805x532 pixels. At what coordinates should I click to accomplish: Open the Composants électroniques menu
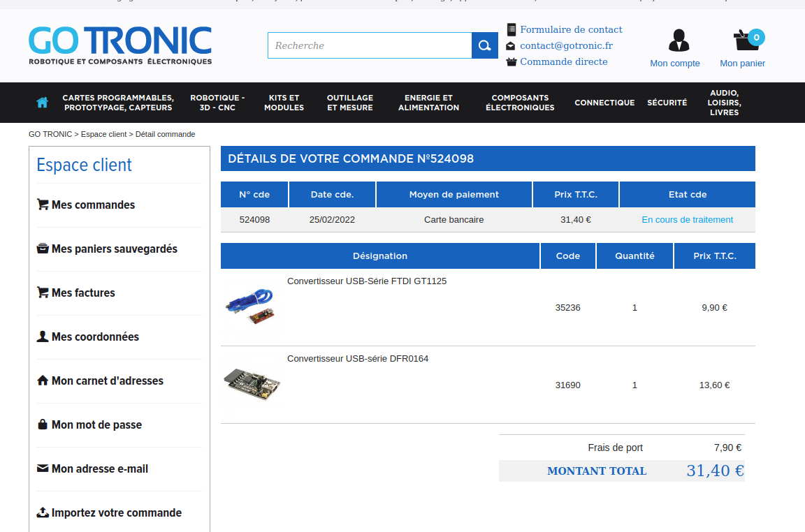520,103
